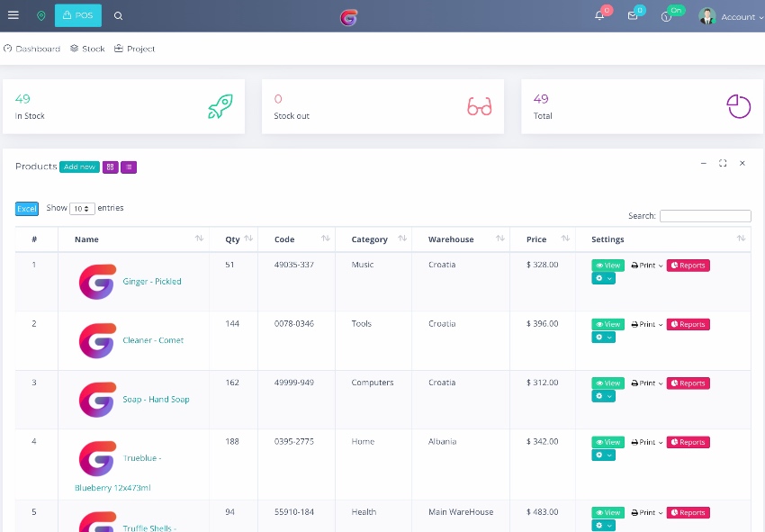Sort table by Settings column

(x=663, y=239)
